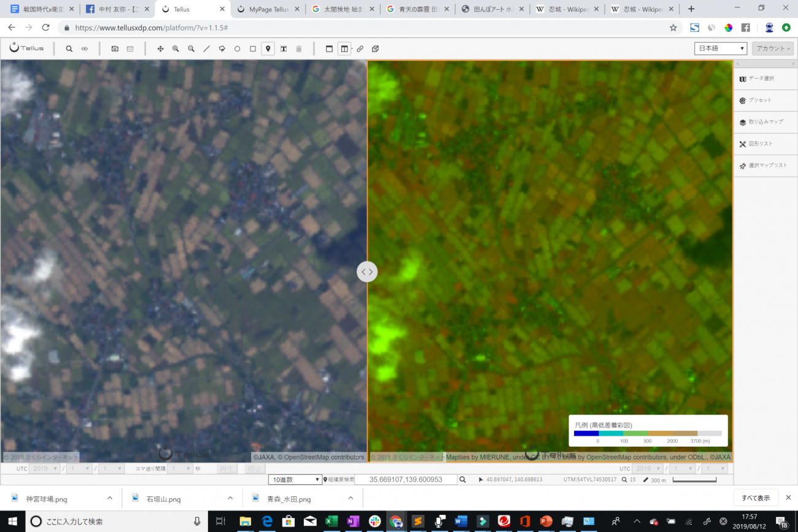Viewport: 798px width, 532px height.
Task: Click the Windows taskbar search box
Action: [116, 521]
